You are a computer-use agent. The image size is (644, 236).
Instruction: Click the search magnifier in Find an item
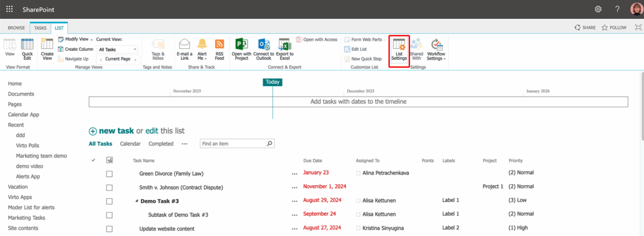269,144
